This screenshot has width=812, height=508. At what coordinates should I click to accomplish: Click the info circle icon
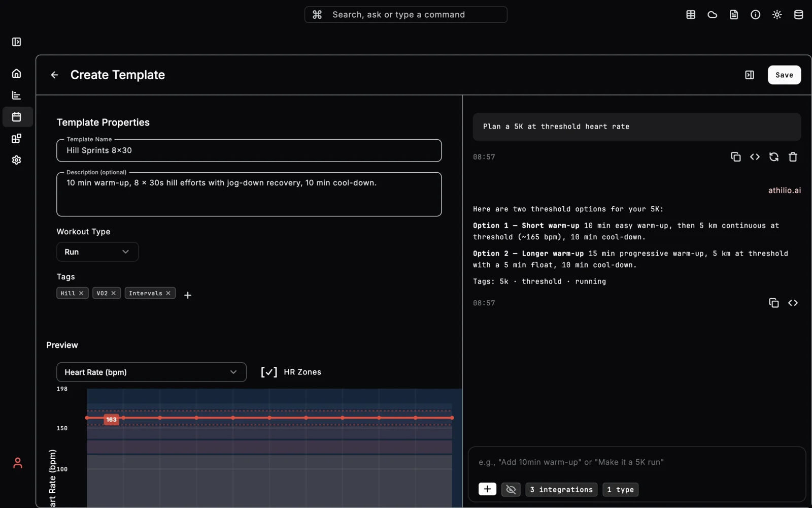tap(756, 15)
